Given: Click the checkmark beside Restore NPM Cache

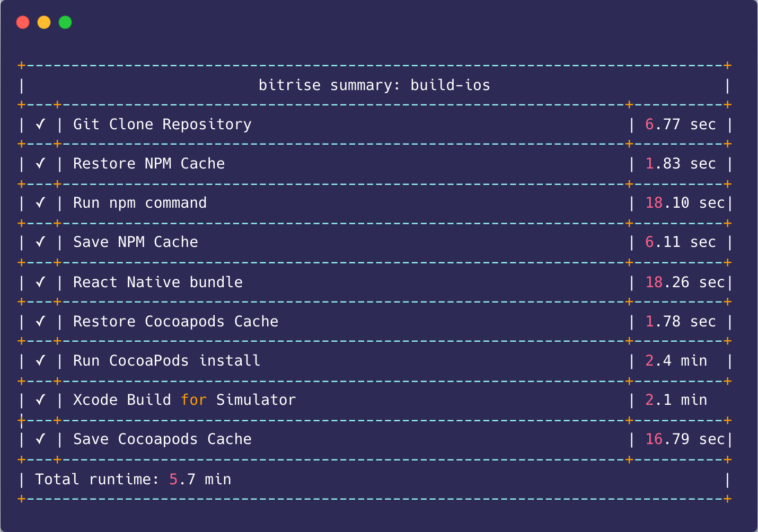Looking at the screenshot, I should click(x=41, y=163).
